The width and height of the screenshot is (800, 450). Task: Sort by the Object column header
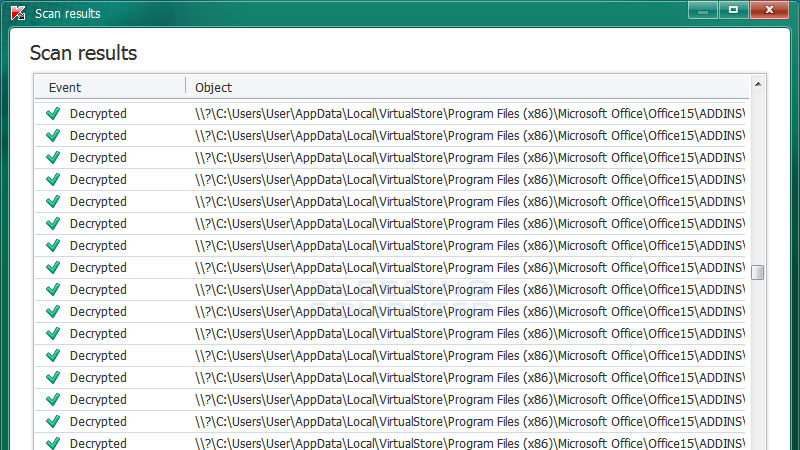point(467,87)
